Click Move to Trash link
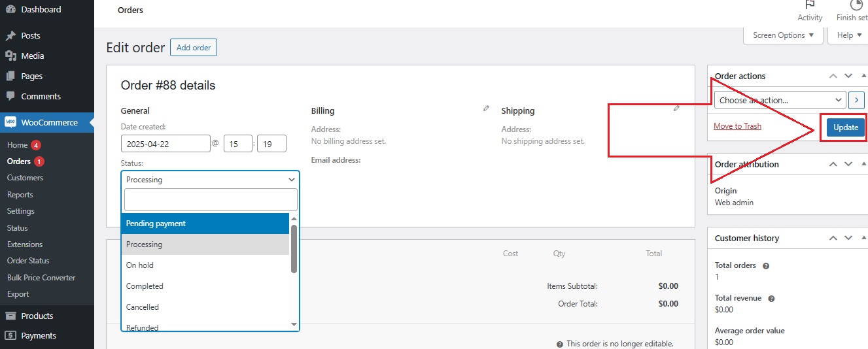 click(x=737, y=126)
